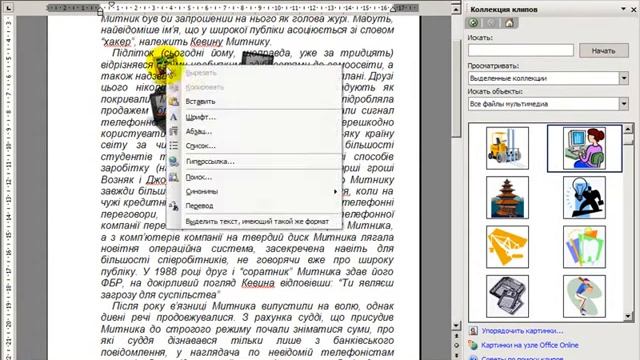
Task: Click the clip gallery scroll down arrow
Action: pos(628,317)
